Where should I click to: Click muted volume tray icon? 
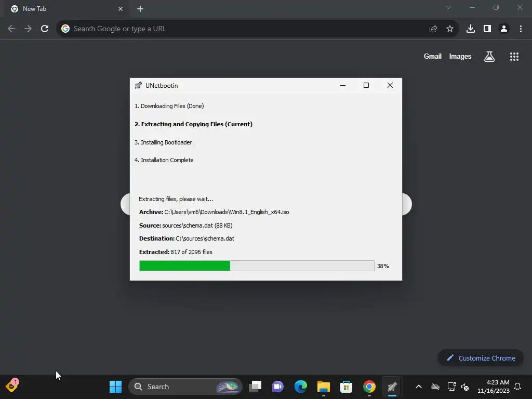(465, 387)
